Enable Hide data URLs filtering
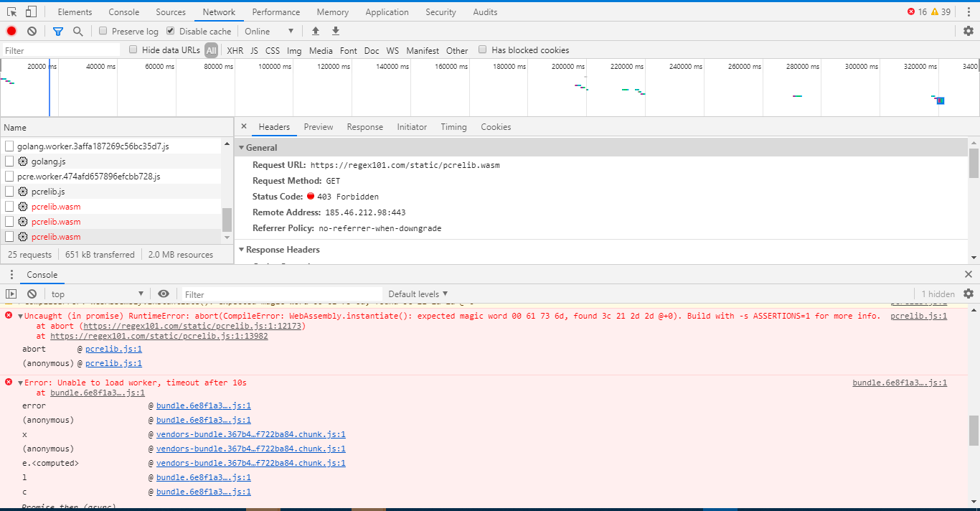The image size is (980, 511). [x=133, y=50]
